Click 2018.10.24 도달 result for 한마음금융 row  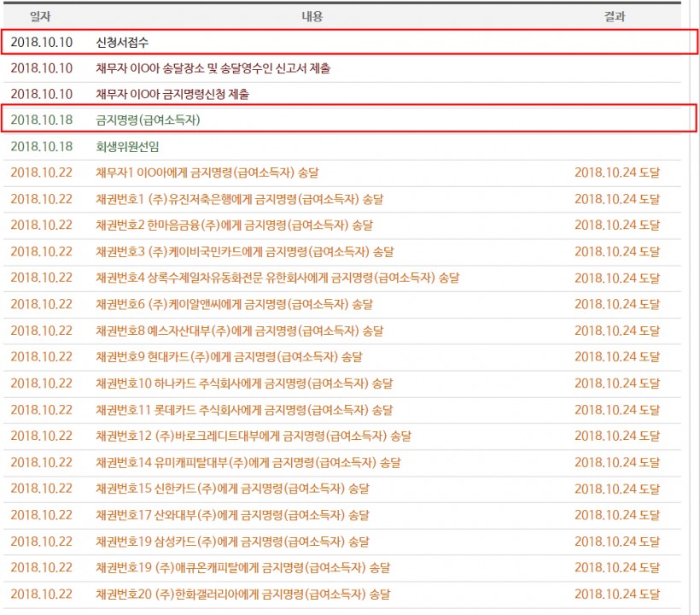pos(617,225)
